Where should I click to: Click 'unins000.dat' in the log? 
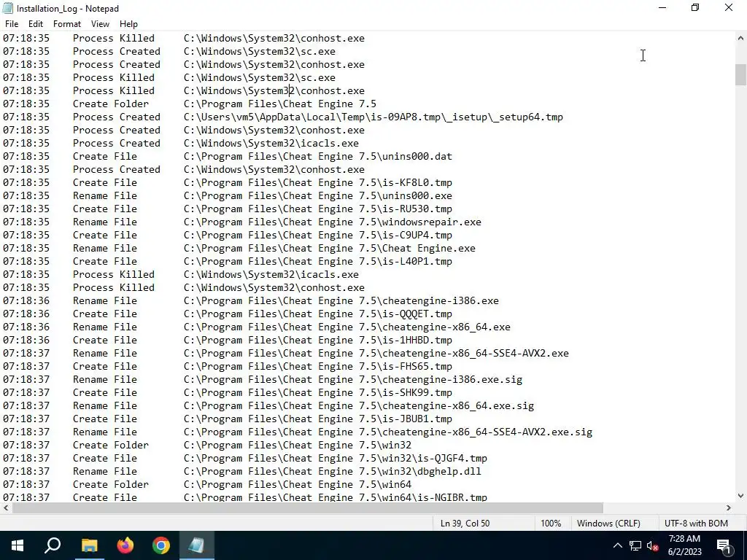[x=417, y=157]
